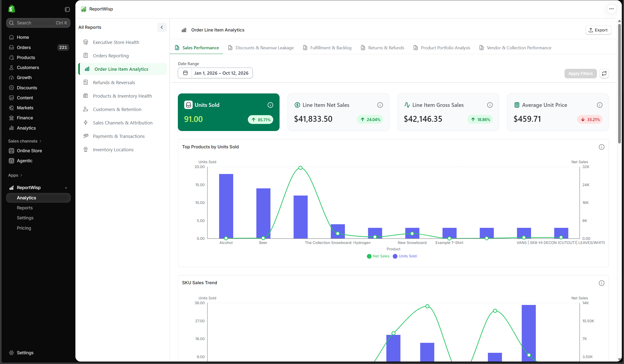Switch to Product Portfolio Analysis tab
The width and height of the screenshot is (624, 364).
(x=442, y=48)
